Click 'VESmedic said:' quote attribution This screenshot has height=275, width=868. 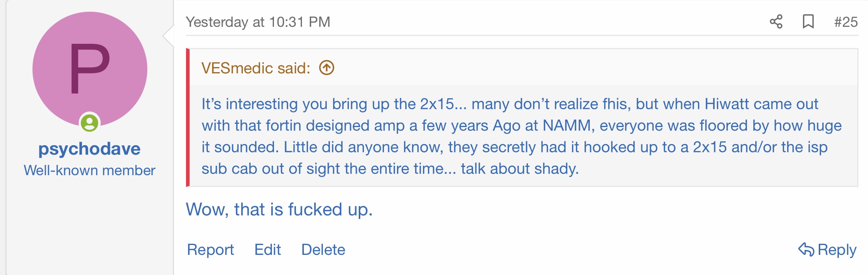tap(256, 68)
